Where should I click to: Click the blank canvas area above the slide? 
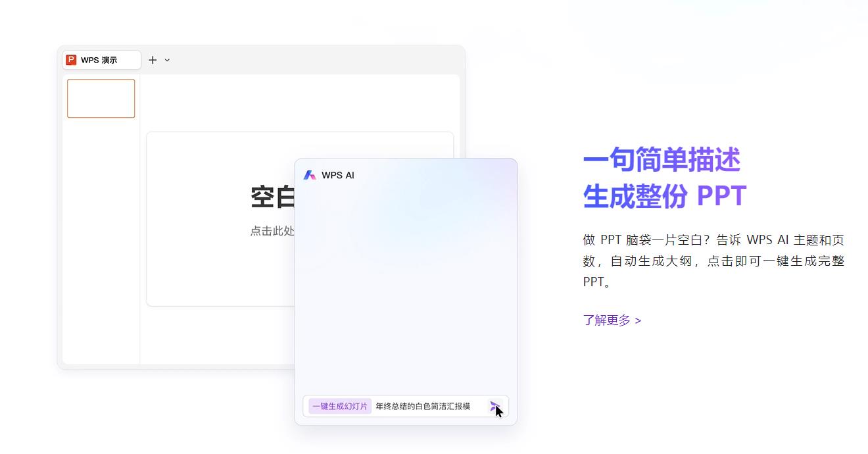click(x=300, y=103)
